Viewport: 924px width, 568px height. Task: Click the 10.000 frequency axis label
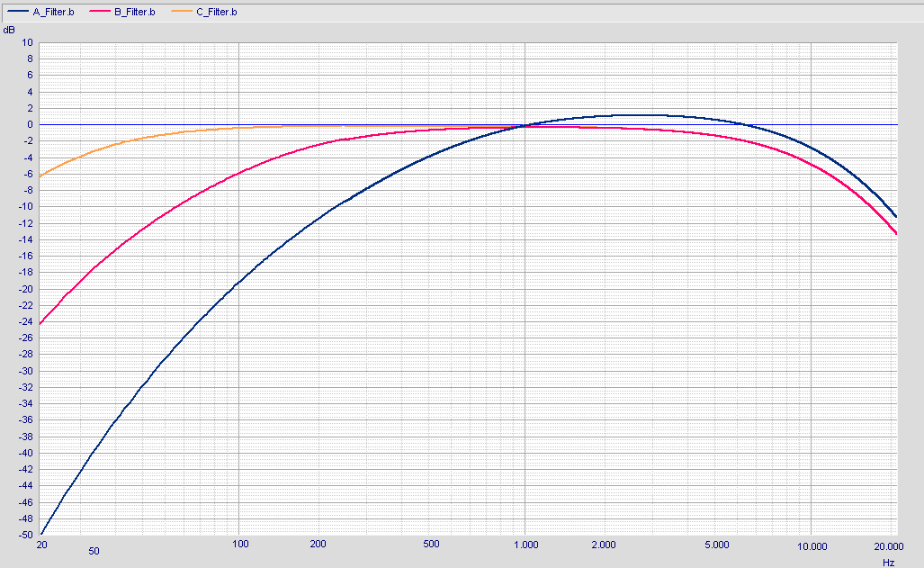(x=812, y=545)
